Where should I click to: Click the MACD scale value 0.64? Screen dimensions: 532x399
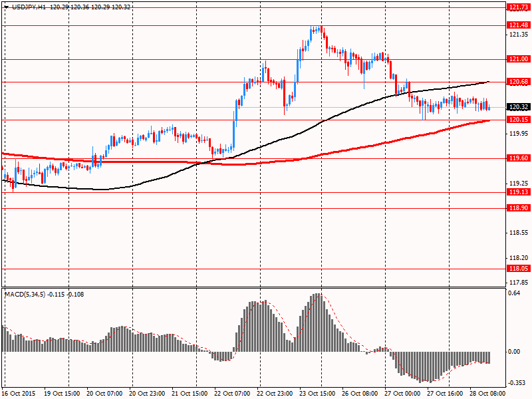(514, 293)
